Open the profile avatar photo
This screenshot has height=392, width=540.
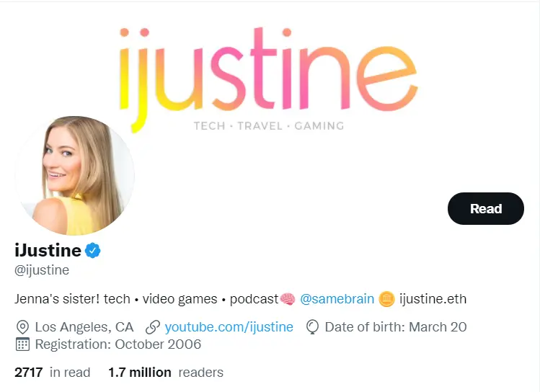pos(75,176)
